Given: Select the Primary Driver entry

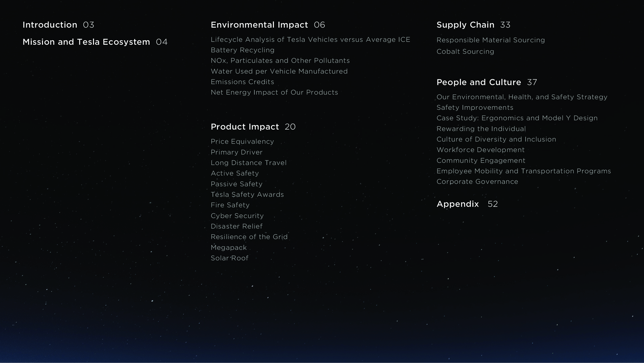Looking at the screenshot, I should [x=237, y=152].
